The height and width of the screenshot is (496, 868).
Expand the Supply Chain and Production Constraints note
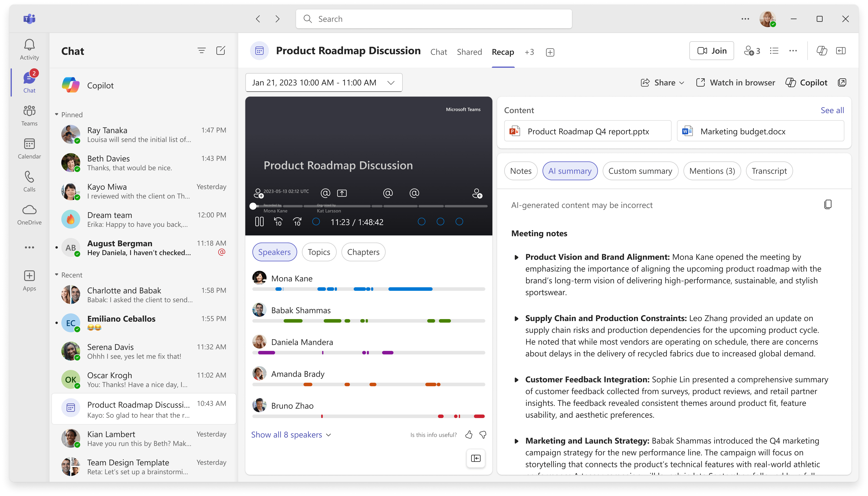coord(517,318)
